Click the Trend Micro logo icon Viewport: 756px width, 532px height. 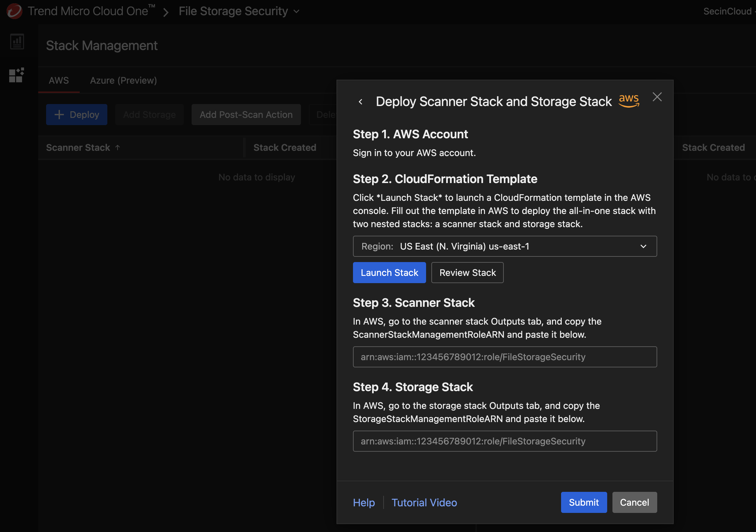[x=14, y=11]
